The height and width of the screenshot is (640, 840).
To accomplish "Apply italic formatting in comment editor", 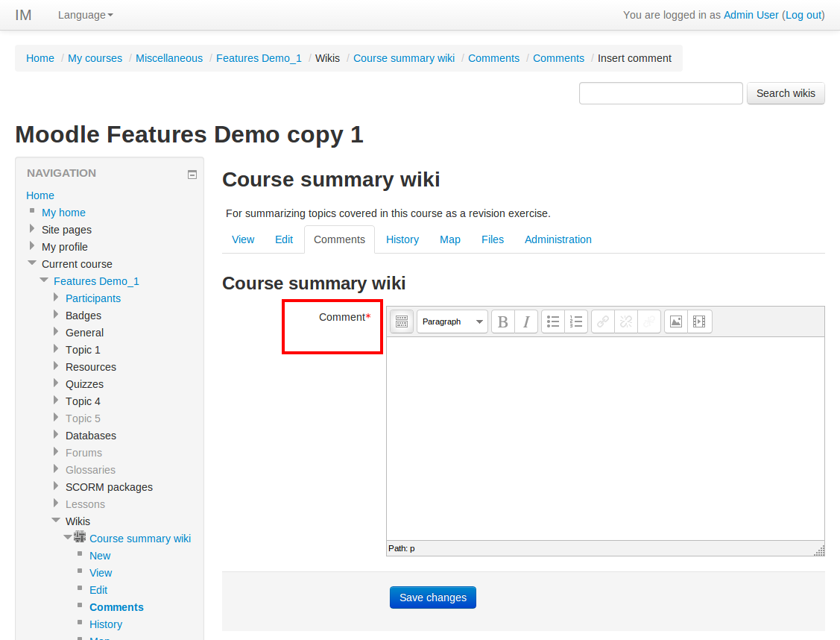I will tap(526, 321).
